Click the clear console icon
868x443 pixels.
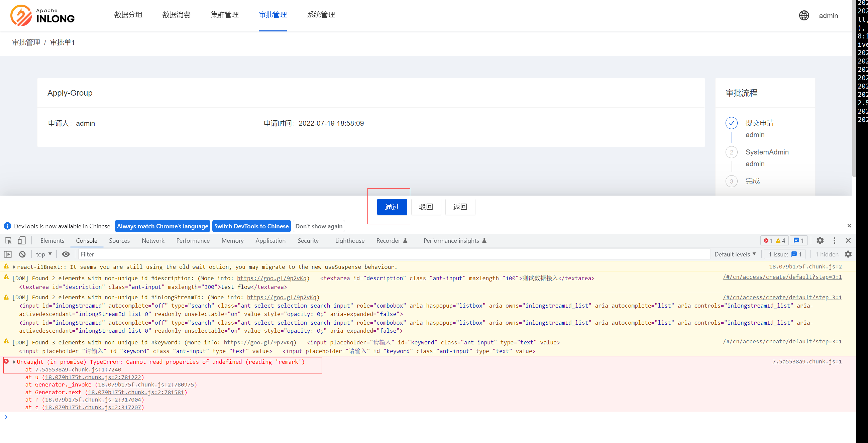pos(22,254)
